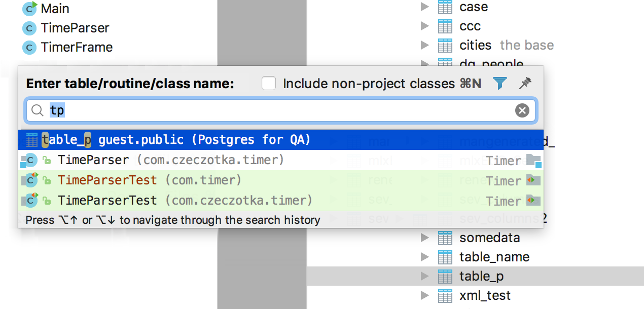Screen dimensions: 644x309
Task: Click the magnifier icon in search field
Action: [x=37, y=110]
